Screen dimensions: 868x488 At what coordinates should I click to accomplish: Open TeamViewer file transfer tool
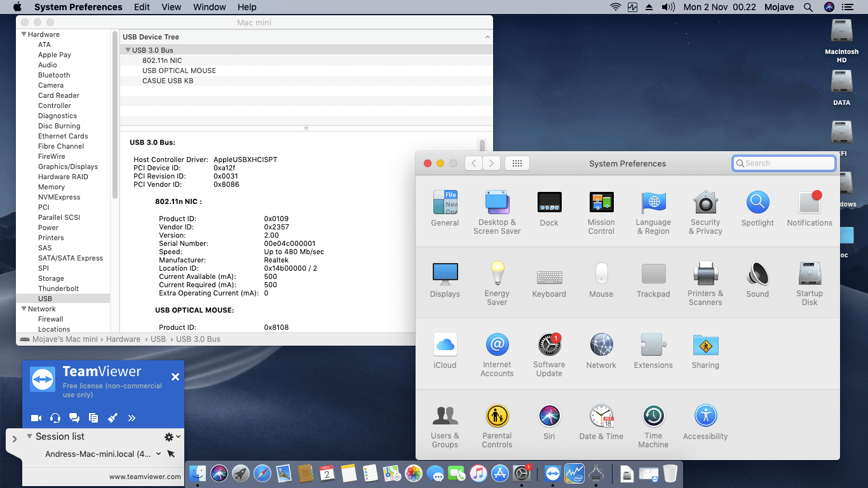tap(93, 417)
